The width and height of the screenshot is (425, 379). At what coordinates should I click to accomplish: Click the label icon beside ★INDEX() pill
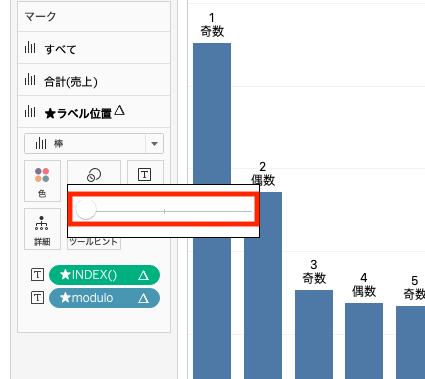coord(37,275)
